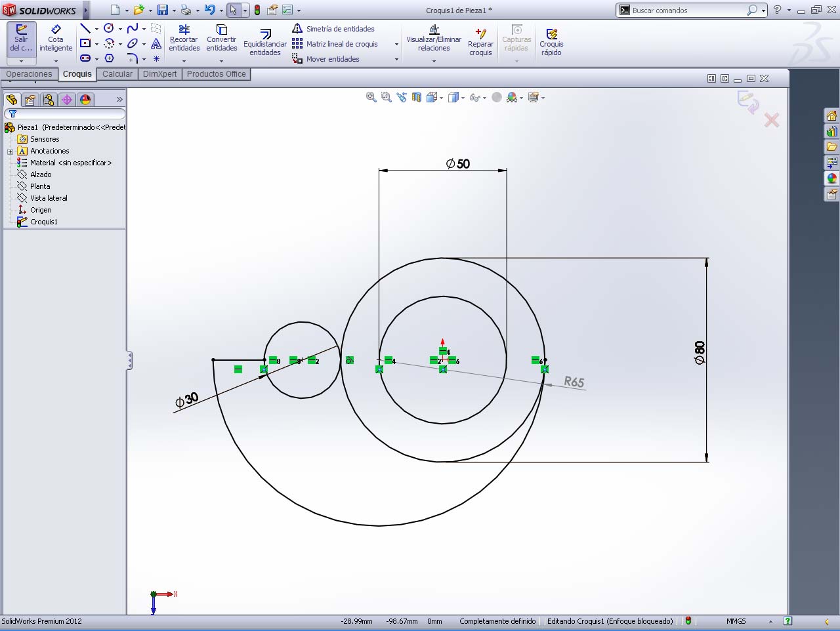Open Visualizar/Eliminar relaciones
This screenshot has height=631, width=840.
(x=434, y=38)
